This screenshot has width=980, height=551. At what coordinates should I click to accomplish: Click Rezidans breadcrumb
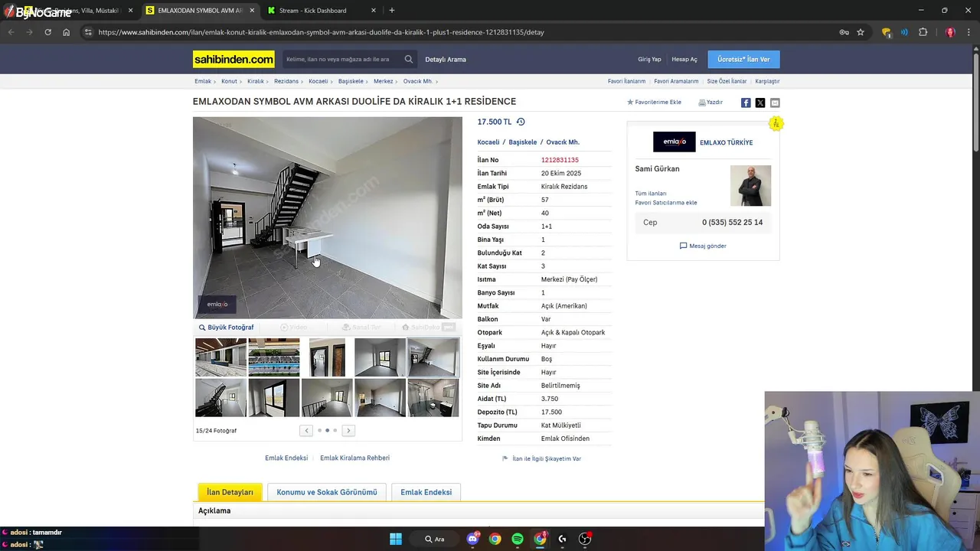tap(286, 81)
